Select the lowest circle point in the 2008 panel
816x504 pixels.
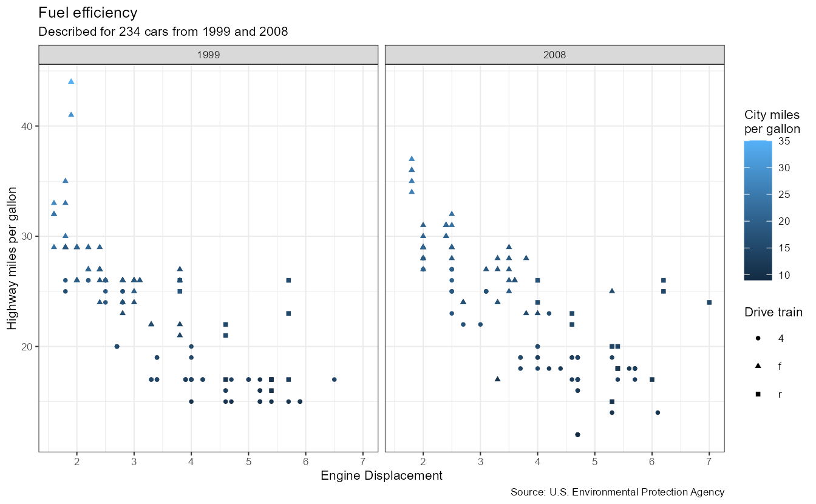577,435
